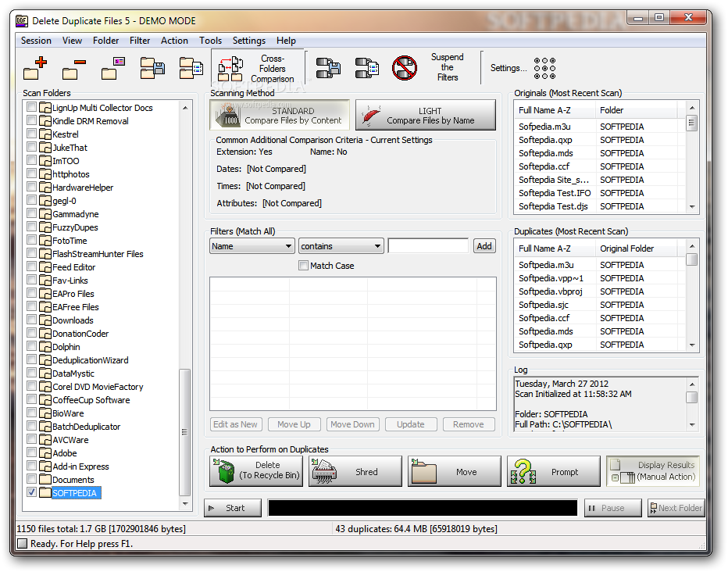Click the add folder plus icon
The width and height of the screenshot is (728, 572).
tap(35, 68)
